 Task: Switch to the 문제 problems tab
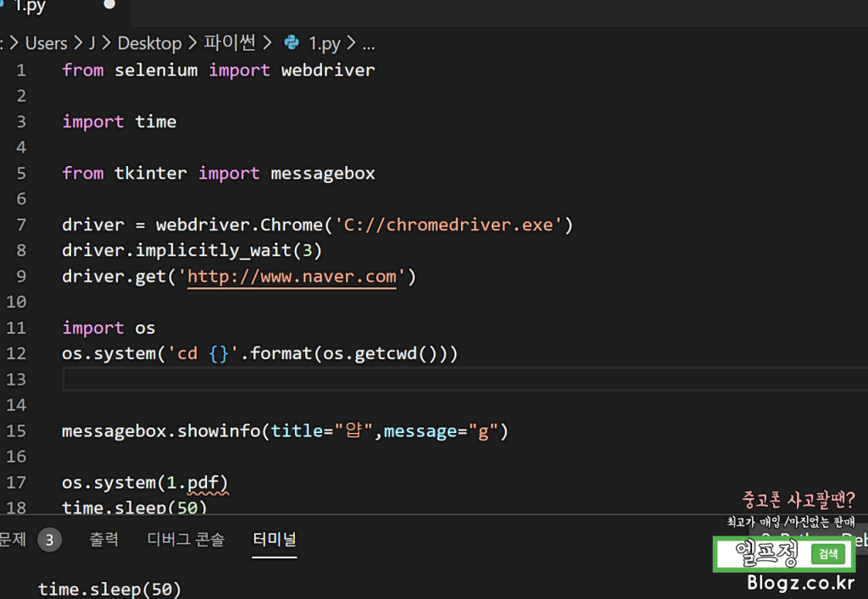tap(12, 539)
